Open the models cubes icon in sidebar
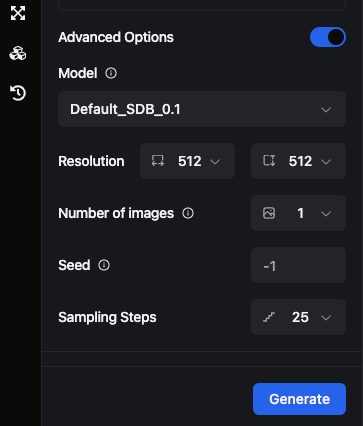The height and width of the screenshot is (426, 363). click(x=18, y=53)
